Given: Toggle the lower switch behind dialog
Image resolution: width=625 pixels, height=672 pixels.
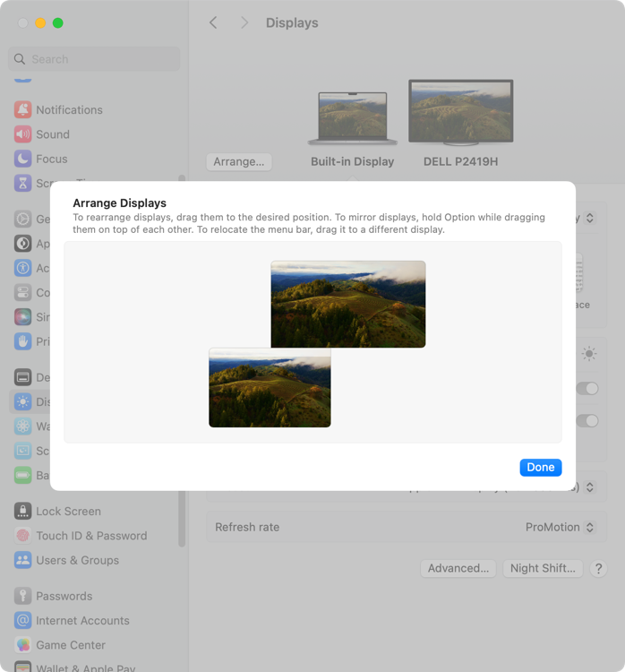Looking at the screenshot, I should pyautogui.click(x=587, y=421).
